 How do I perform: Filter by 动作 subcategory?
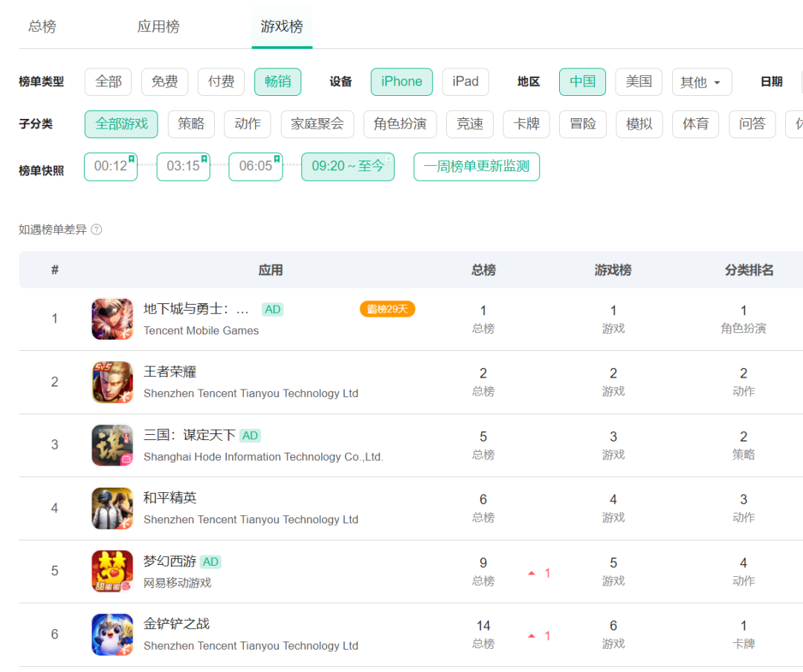coord(248,124)
